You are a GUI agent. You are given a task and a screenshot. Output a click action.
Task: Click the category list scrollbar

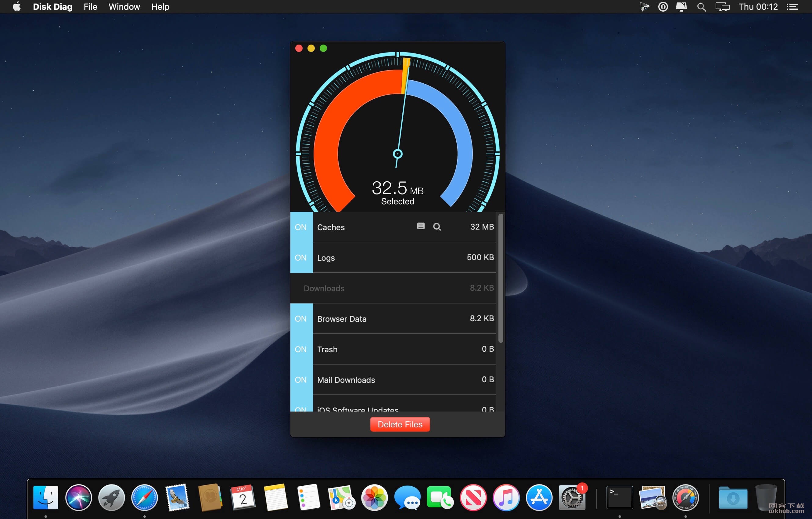501,278
